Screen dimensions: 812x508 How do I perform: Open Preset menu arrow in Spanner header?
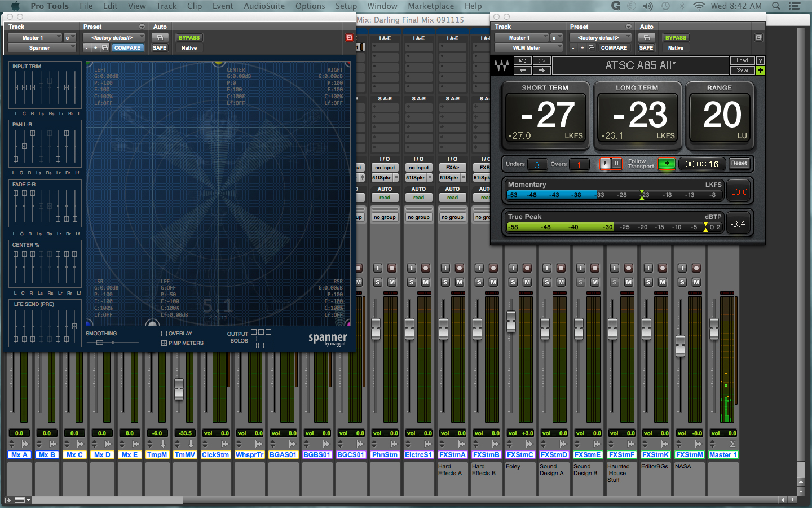pyautogui.click(x=142, y=27)
